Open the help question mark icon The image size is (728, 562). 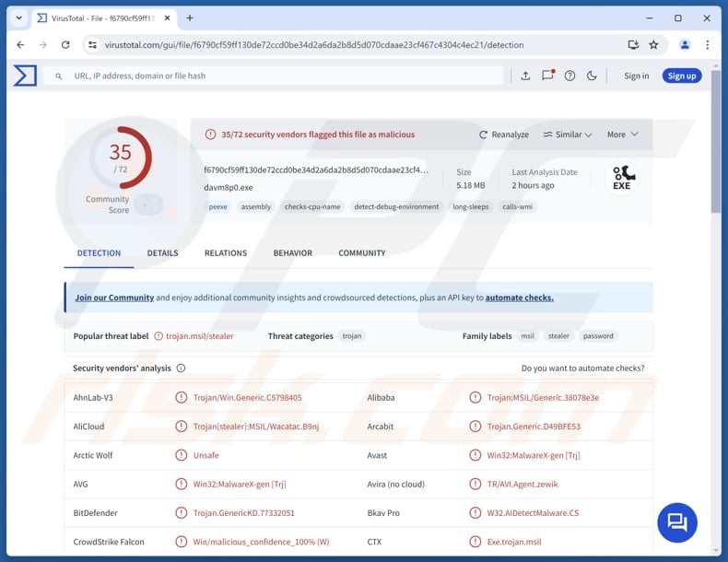[x=569, y=76]
